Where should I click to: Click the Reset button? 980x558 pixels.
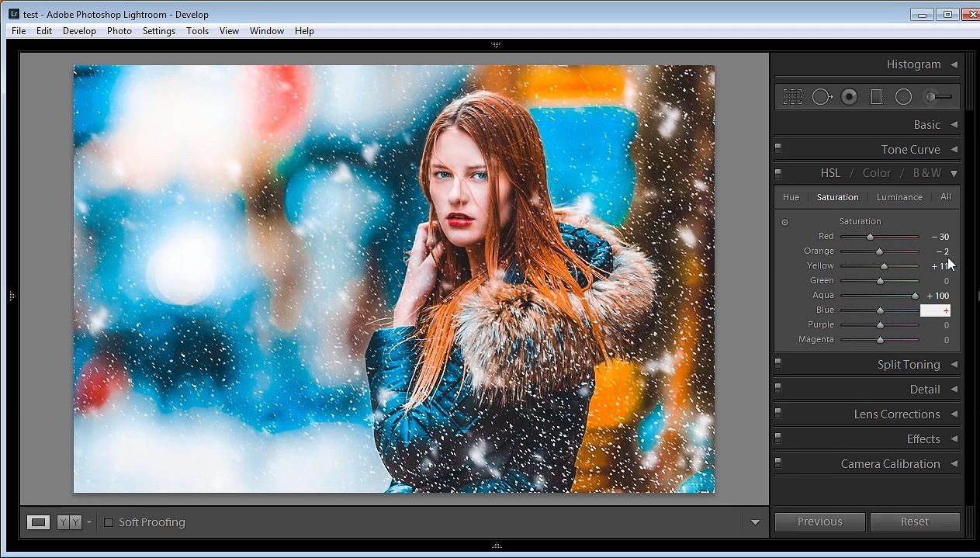pyautogui.click(x=915, y=522)
